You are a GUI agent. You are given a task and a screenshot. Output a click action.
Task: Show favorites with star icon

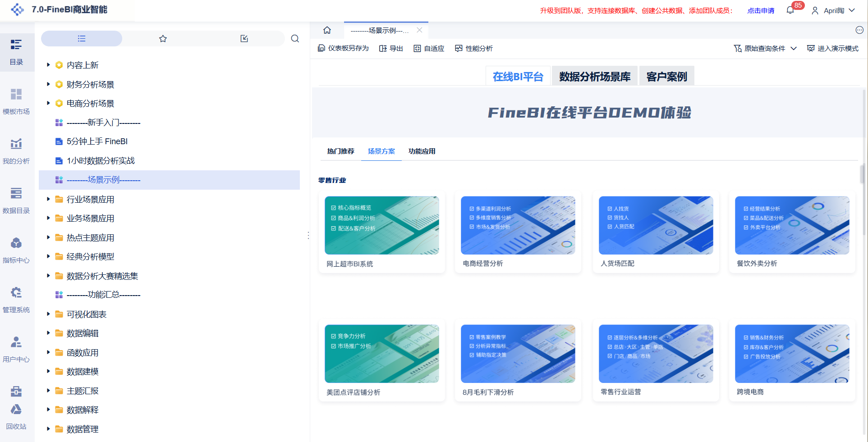(x=163, y=39)
